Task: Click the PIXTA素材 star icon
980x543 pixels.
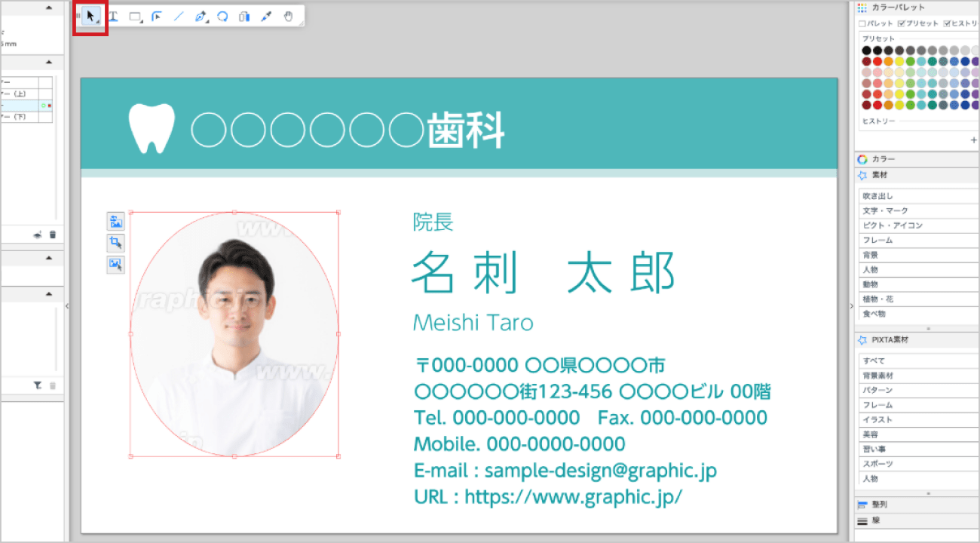Action: coord(862,340)
